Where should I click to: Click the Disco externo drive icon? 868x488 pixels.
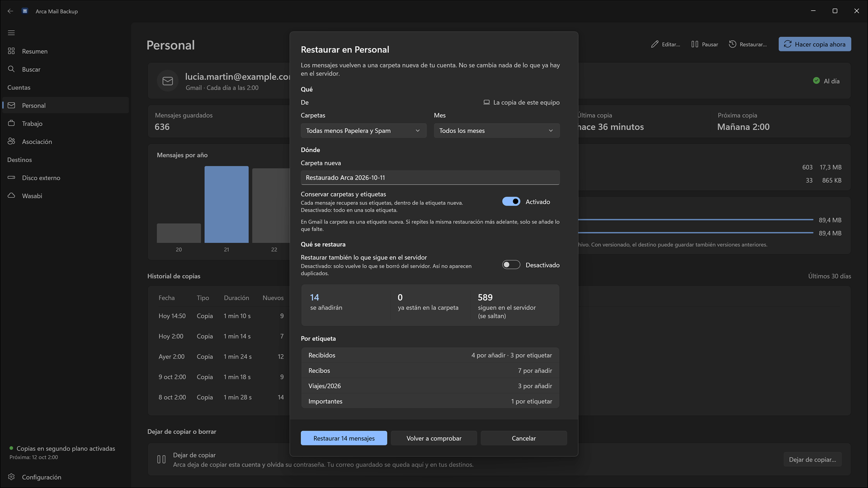click(11, 178)
